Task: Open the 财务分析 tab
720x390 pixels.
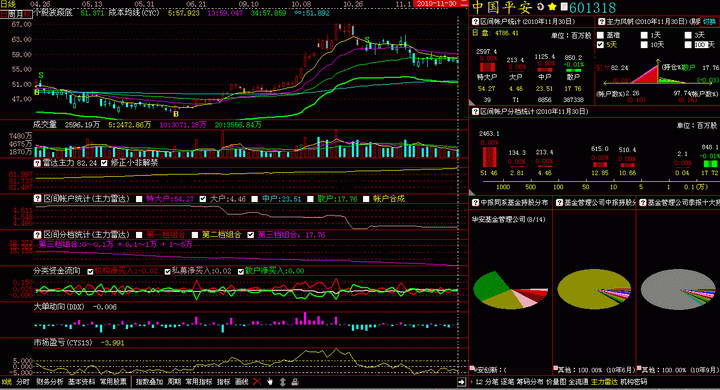Action: [50, 382]
